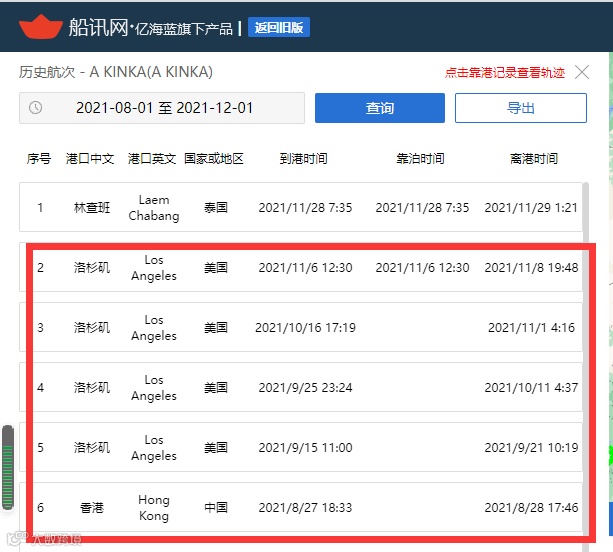The height and width of the screenshot is (552, 613).
Task: Click the 导出 export button
Action: [521, 108]
